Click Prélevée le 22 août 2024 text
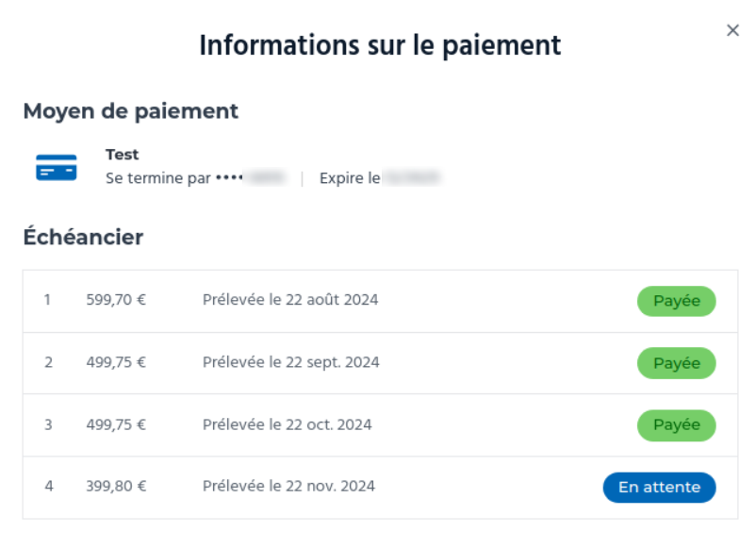This screenshot has height=548, width=756. [x=290, y=300]
